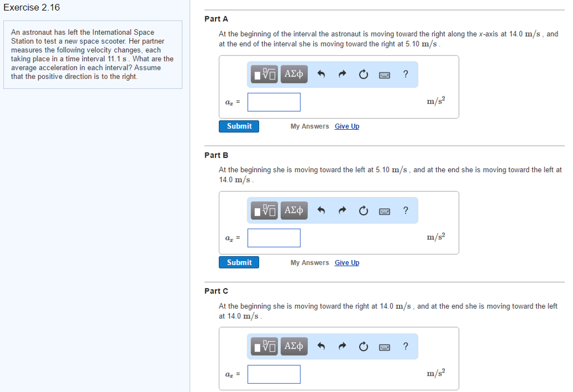Show keyboard shortcuts icon in Part B
Screen dimensions: 573x392
point(384,211)
